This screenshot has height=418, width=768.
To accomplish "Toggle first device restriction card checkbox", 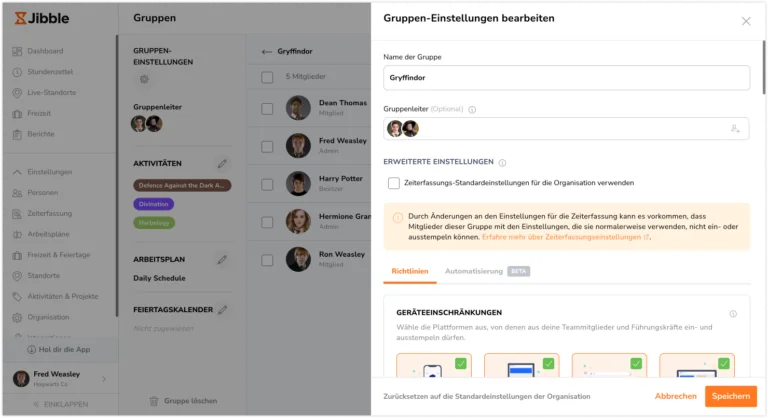I will [461, 364].
